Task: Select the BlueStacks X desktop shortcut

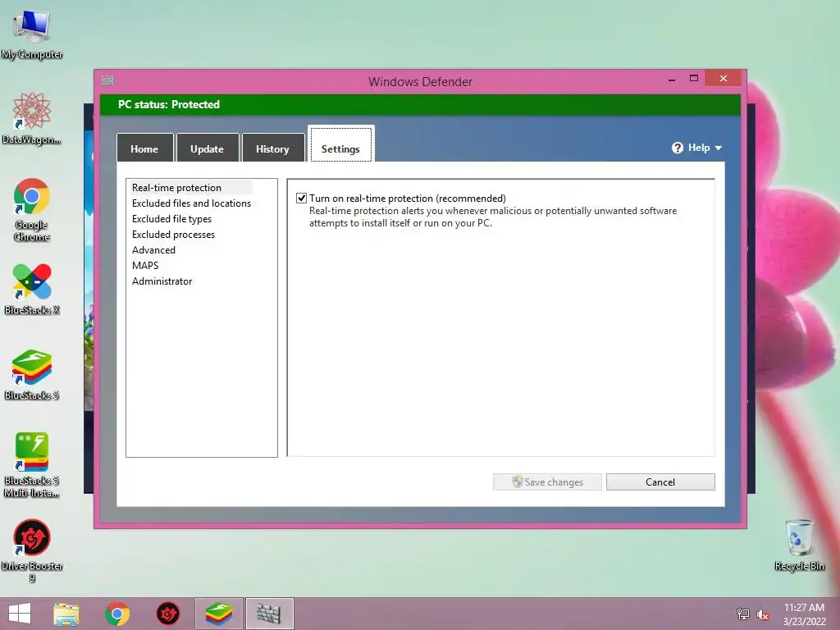Action: click(x=32, y=290)
